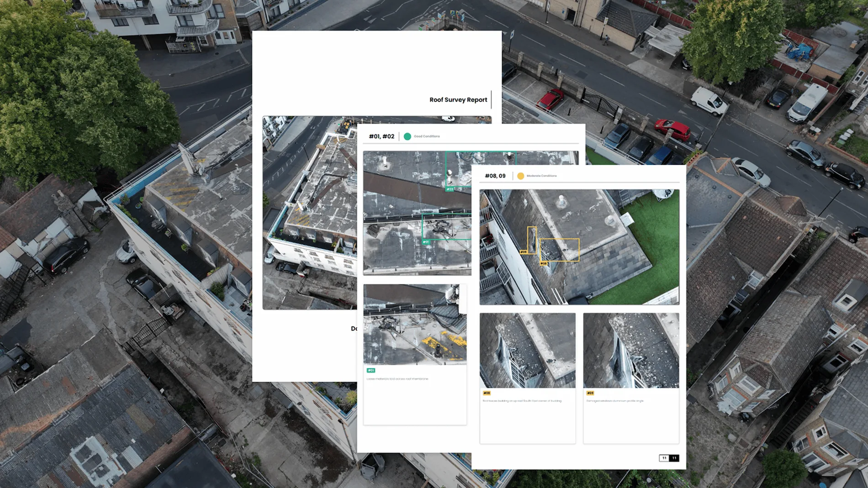Click the yellow Moderate Conditions status dot
Viewport: 868px width, 488px height.
coord(521,176)
